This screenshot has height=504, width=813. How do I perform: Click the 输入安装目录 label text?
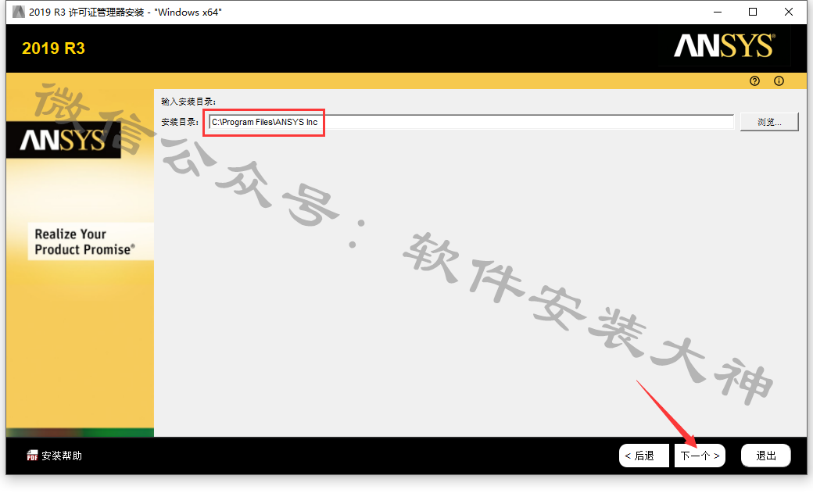[x=188, y=102]
